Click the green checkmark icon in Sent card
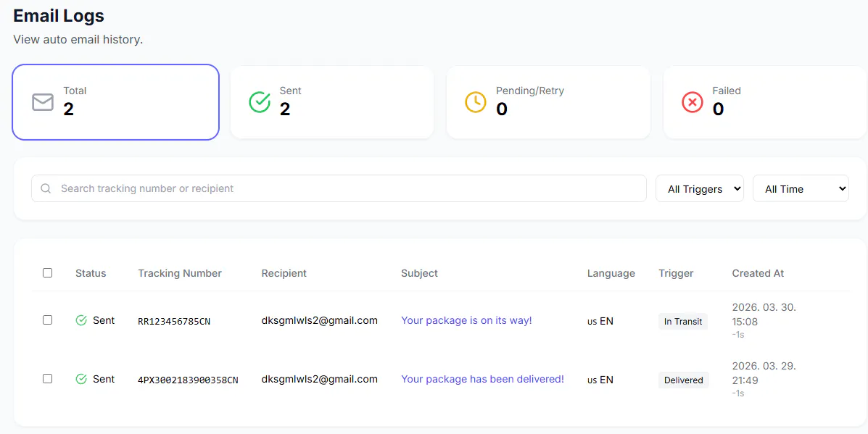The height and width of the screenshot is (434, 868). click(260, 102)
